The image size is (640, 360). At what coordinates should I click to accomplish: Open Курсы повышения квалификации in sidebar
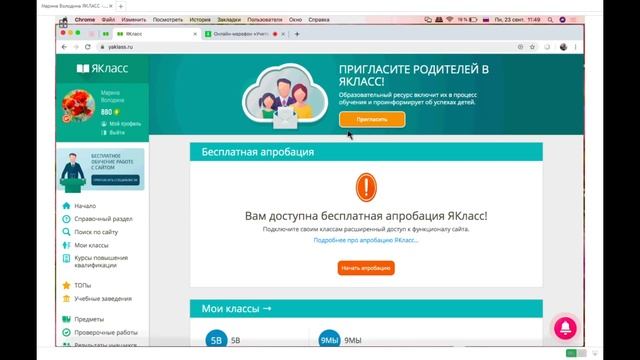click(x=101, y=261)
